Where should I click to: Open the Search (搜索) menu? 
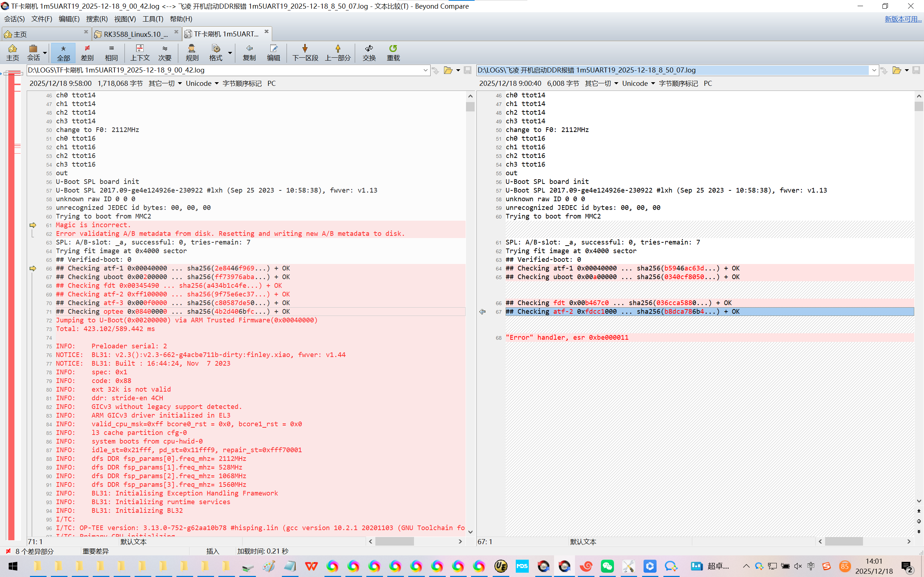[97, 19]
